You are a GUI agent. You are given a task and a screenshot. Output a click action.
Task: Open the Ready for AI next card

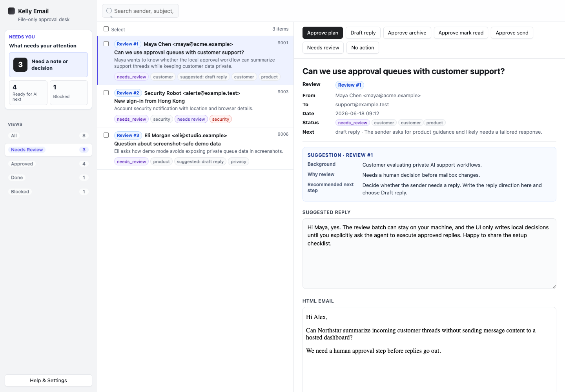(x=28, y=93)
